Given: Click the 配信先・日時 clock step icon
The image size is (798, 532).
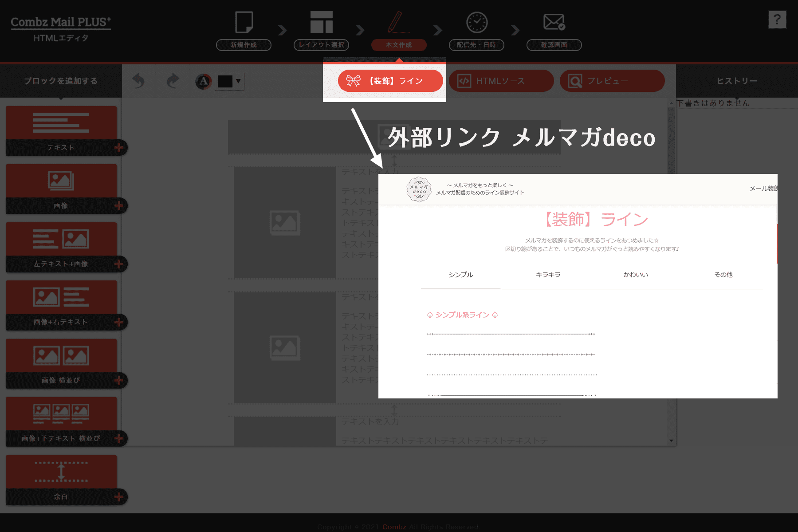Looking at the screenshot, I should tap(476, 23).
